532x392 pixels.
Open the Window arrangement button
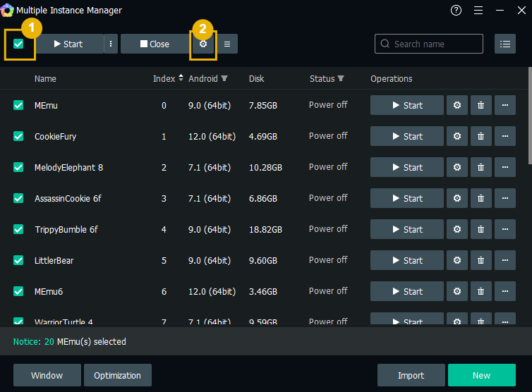(x=47, y=375)
